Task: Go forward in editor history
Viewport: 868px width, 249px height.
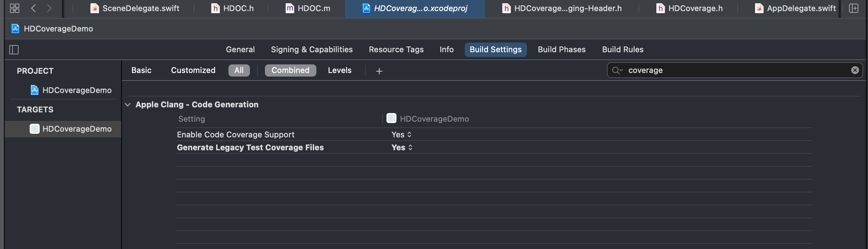Action: click(49, 8)
